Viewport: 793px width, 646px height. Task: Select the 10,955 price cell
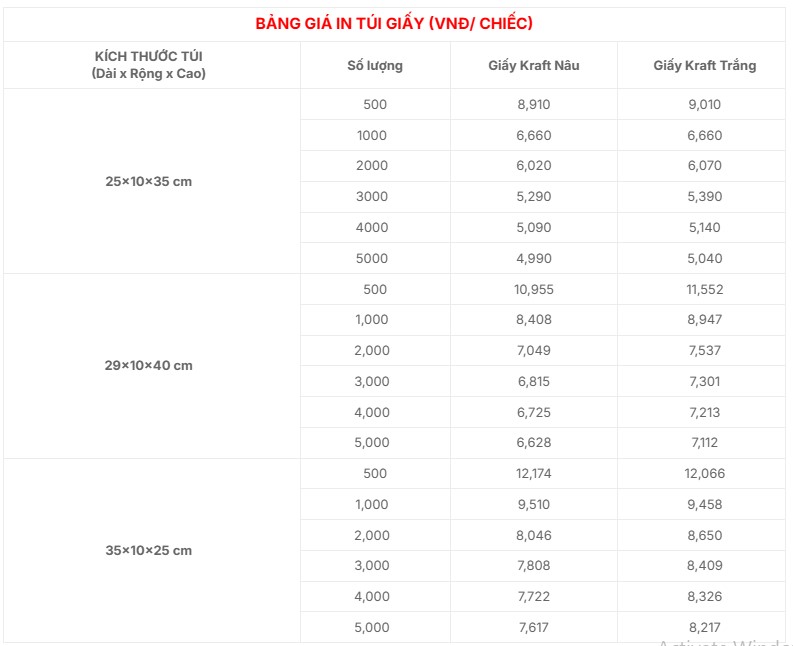[534, 290]
